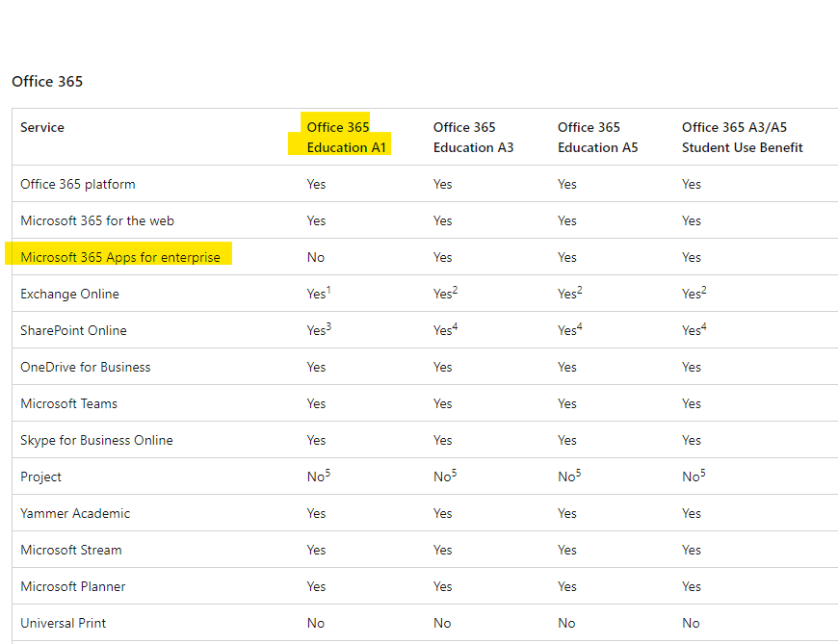Screen dimensions: 838x644
Task: Select the 'Universal Print' row label
Action: (63, 623)
